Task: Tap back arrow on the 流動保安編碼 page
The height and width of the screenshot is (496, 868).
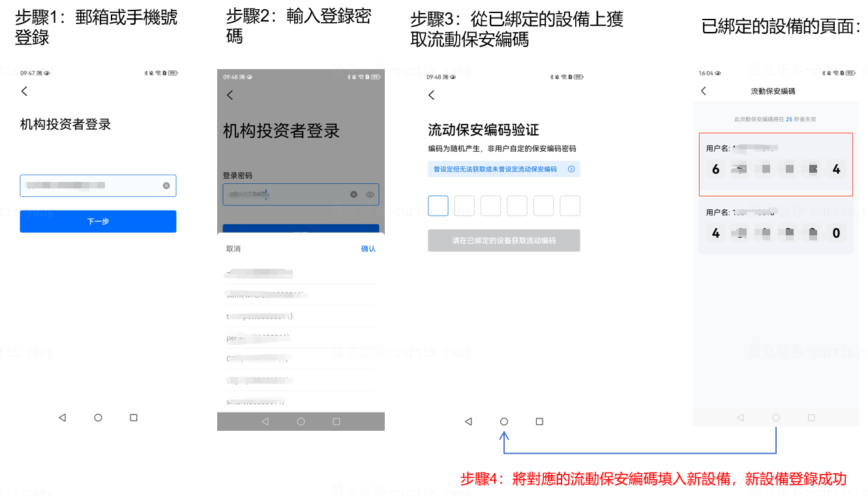Action: coord(703,91)
